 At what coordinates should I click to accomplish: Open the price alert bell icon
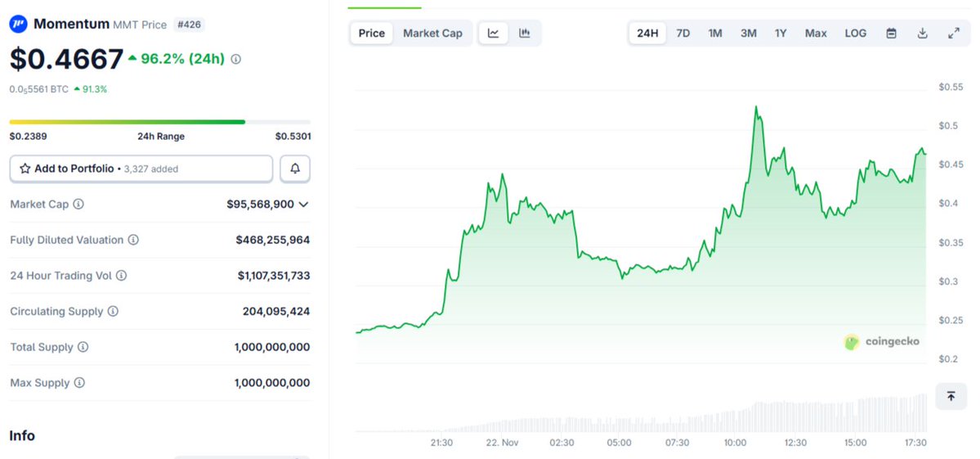pyautogui.click(x=295, y=169)
